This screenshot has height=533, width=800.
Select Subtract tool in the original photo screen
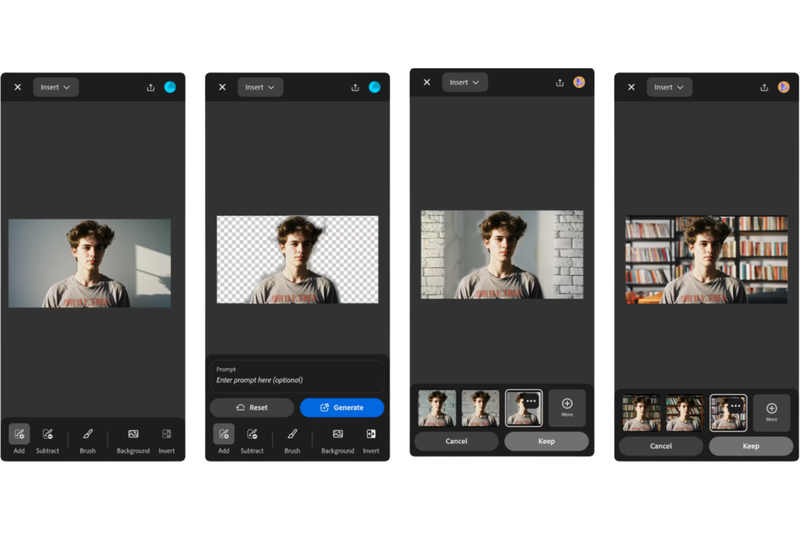[47, 435]
